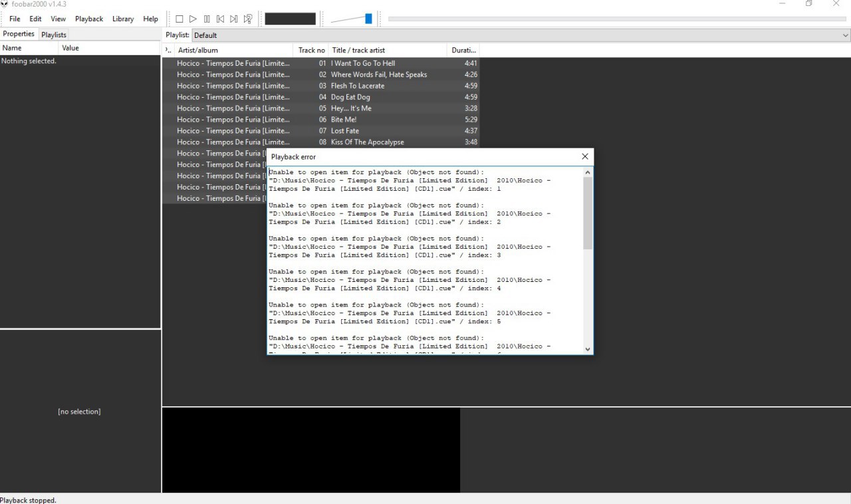
Task: Start playback with the Play button
Action: pyautogui.click(x=193, y=19)
